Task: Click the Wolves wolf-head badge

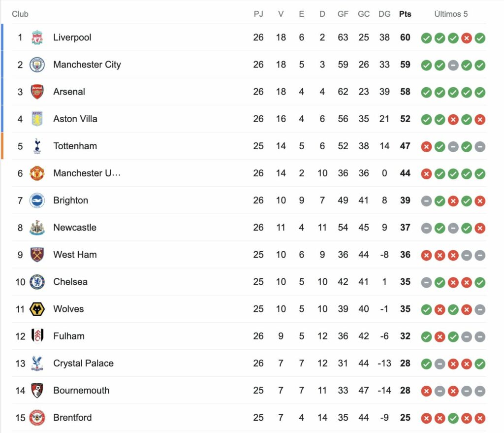Action: coord(37,309)
